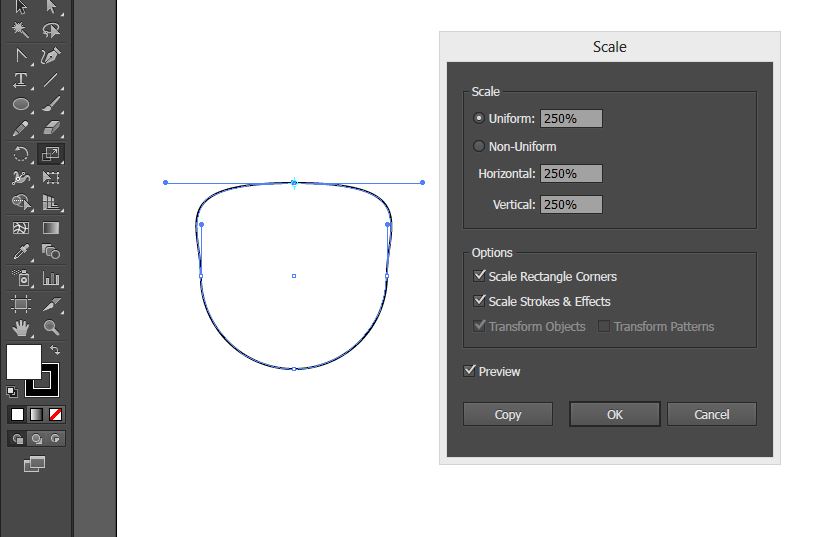Image resolution: width=831 pixels, height=537 pixels.
Task: Select the Uniform radio button
Action: point(479,118)
